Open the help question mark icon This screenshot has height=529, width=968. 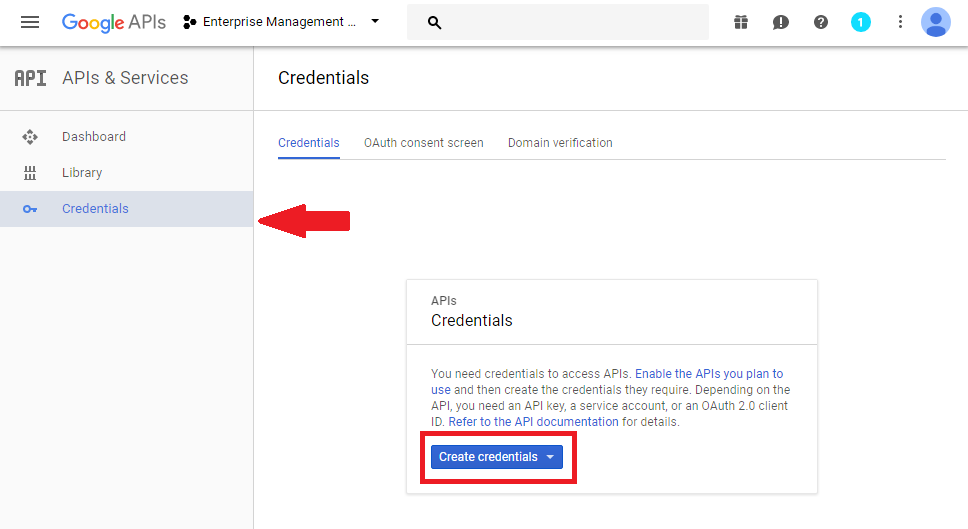click(821, 22)
